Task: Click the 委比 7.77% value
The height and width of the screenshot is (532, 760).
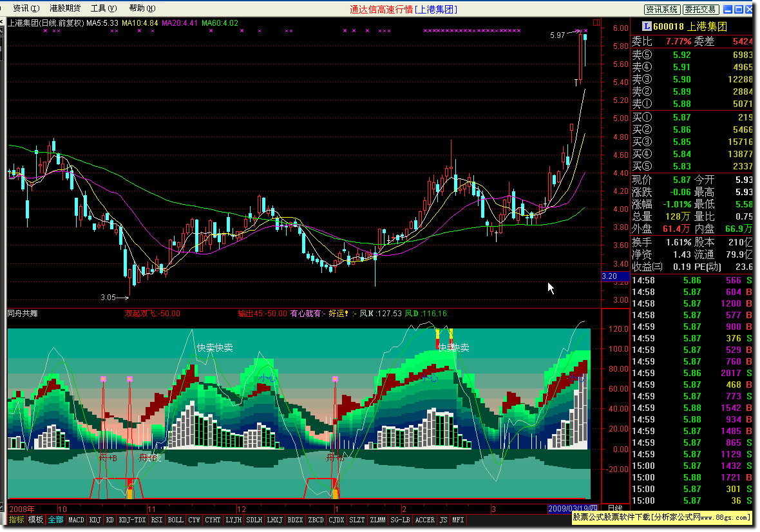Action: [x=679, y=42]
